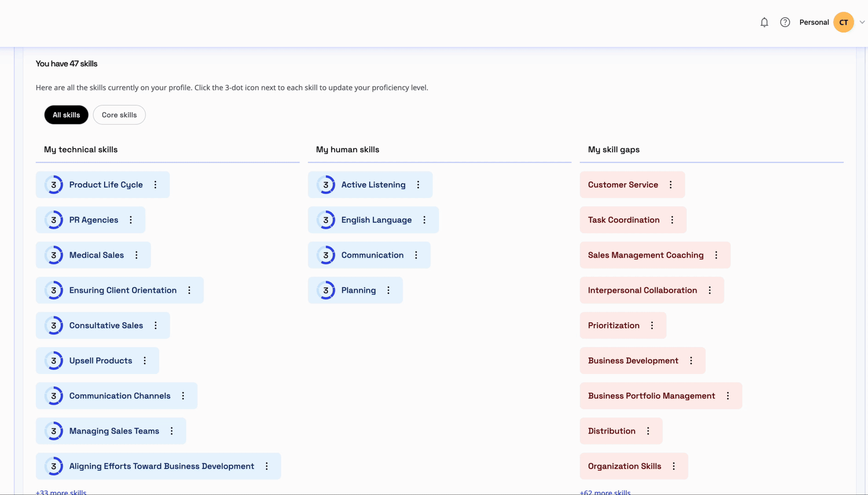The height and width of the screenshot is (495, 868).
Task: Select the Consultative Sales skill label
Action: (x=106, y=325)
